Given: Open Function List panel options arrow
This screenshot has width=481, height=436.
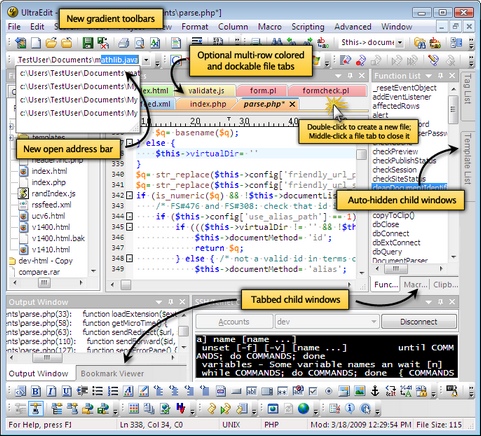Looking at the screenshot, I should (429, 76).
